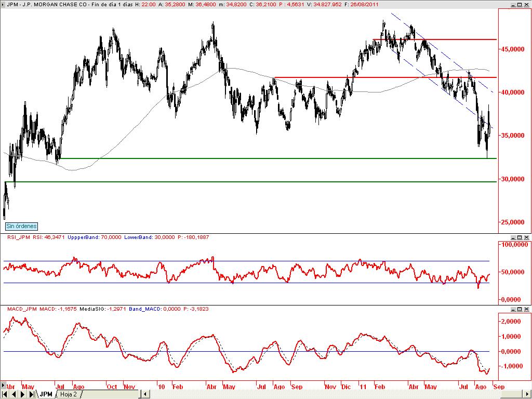Image resolution: width=532 pixels, height=399 pixels.
Task: Click the horizontal scrollbar right arrow
Action: (x=528, y=394)
